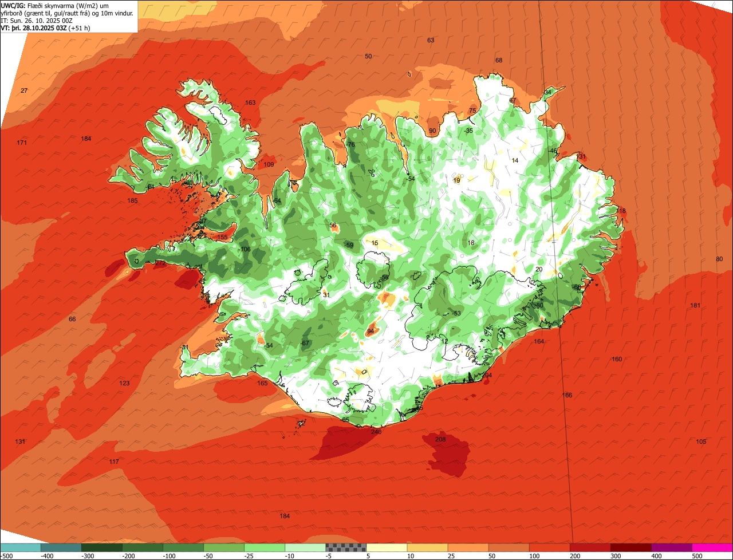Click the map value 90 on the north coast
Image resolution: width=733 pixels, height=560 pixels.
(x=432, y=131)
